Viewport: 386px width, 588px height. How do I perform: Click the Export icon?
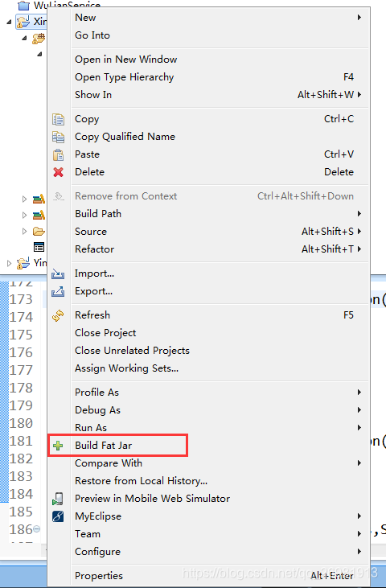(58, 291)
